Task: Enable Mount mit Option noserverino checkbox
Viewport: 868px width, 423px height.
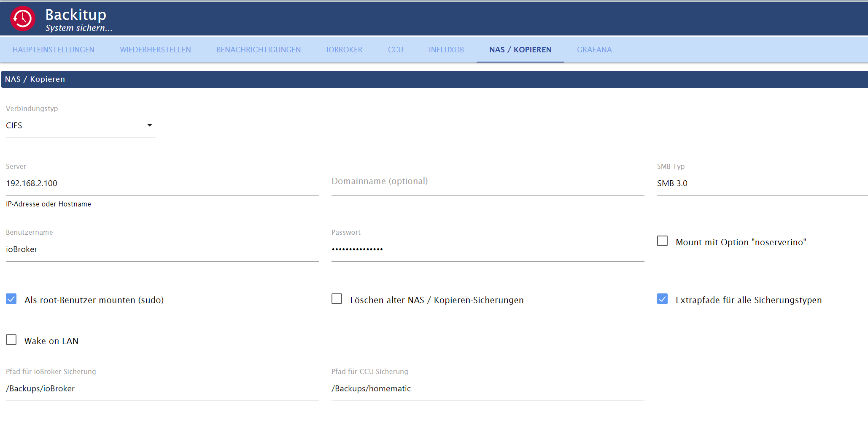Action: (x=663, y=241)
